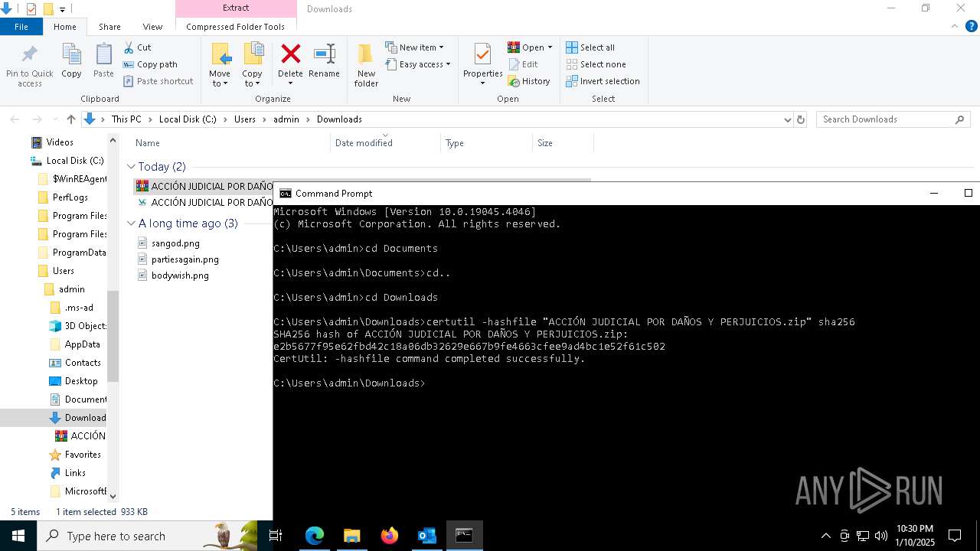The height and width of the screenshot is (551, 980).
Task: Go up one folder level
Action: coord(71,119)
